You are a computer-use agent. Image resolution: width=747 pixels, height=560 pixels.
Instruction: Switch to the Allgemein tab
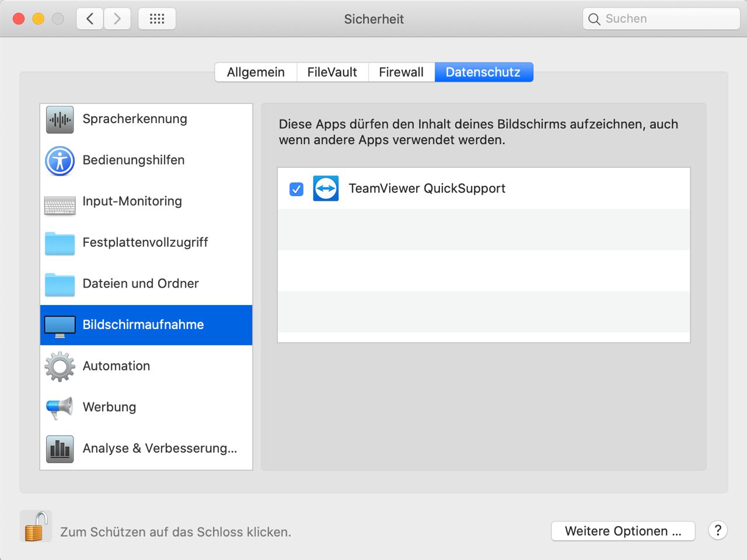tap(256, 72)
